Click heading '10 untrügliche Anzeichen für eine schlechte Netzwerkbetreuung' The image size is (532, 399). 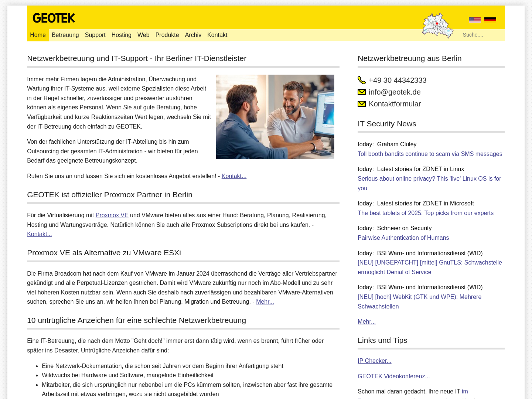tap(136, 320)
